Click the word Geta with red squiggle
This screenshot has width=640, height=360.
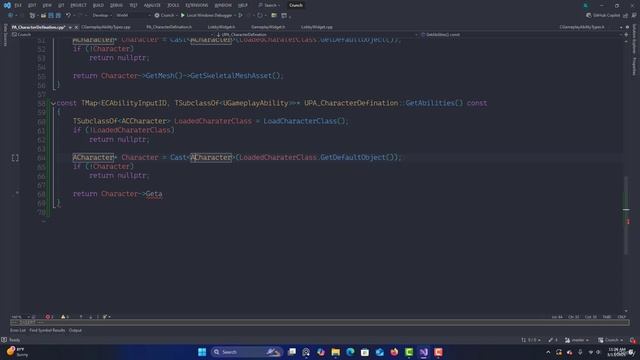click(x=154, y=194)
